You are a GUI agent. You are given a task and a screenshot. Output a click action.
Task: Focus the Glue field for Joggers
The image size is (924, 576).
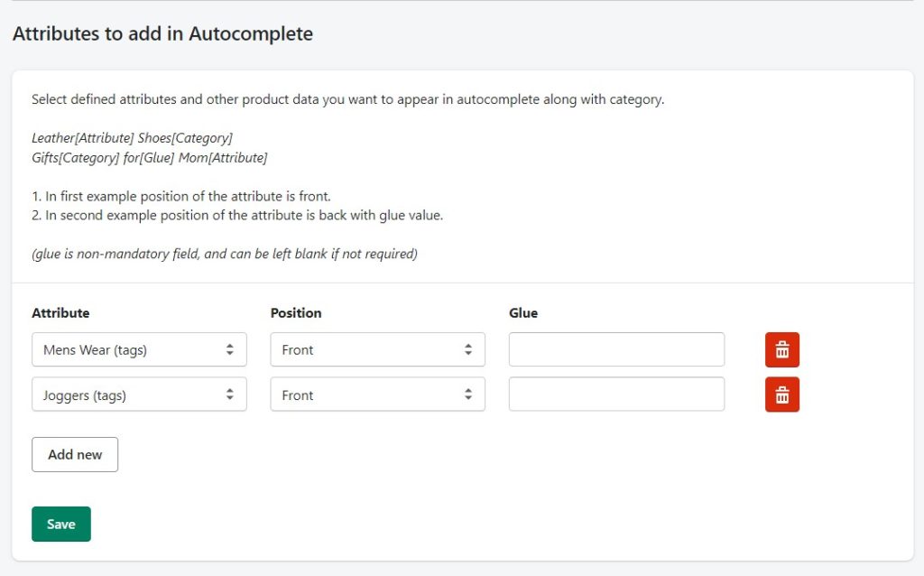point(616,395)
